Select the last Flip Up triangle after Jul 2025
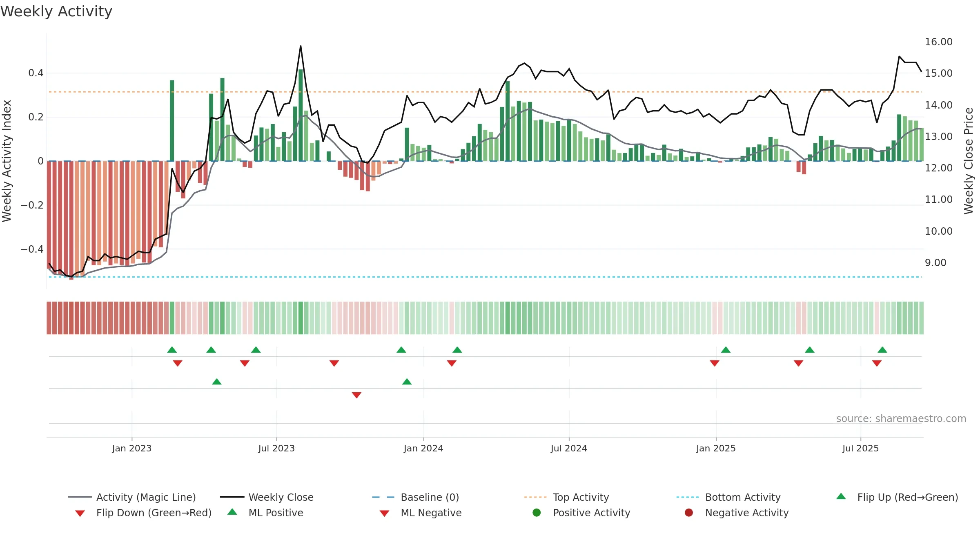 882,350
